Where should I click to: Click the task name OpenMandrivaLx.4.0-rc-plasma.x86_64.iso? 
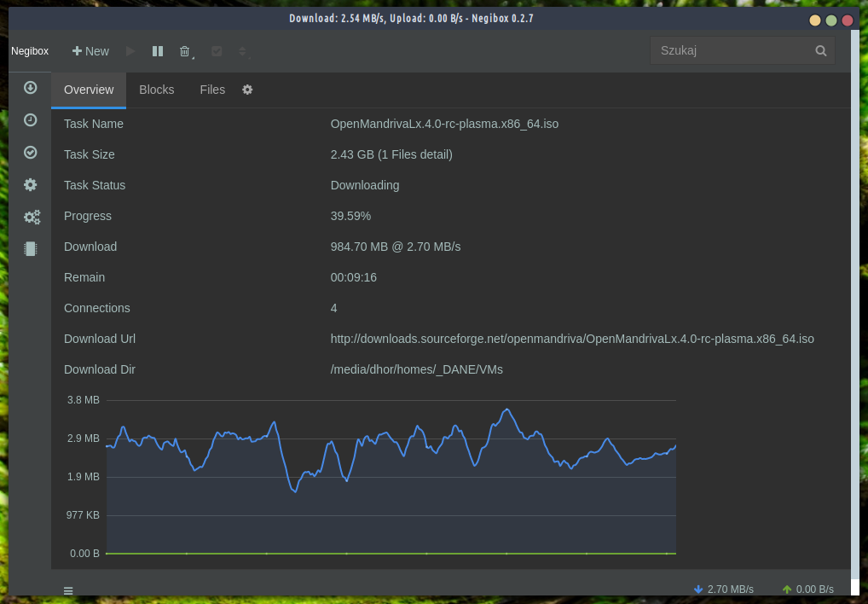tap(444, 124)
